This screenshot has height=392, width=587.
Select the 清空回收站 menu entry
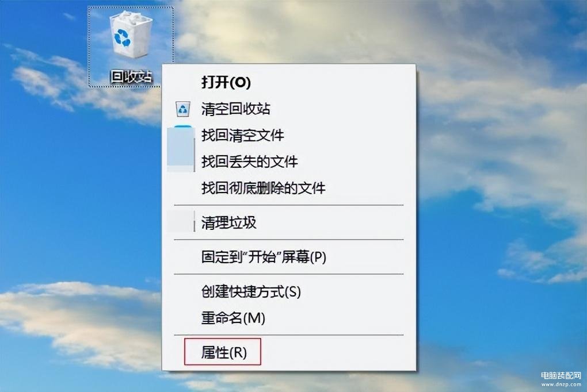(x=235, y=109)
